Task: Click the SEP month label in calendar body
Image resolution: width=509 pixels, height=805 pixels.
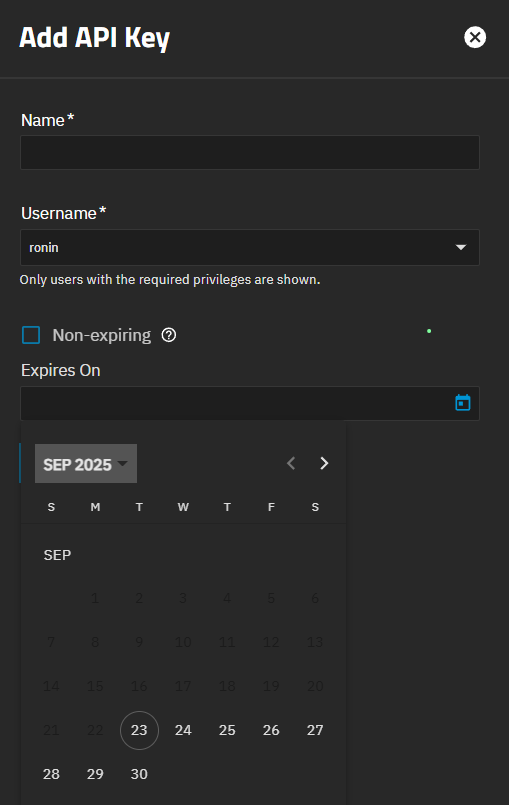Action: click(x=58, y=555)
